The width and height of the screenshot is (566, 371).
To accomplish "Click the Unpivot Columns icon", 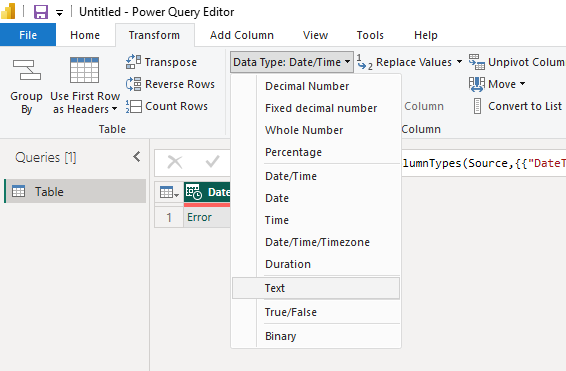I will coord(476,62).
